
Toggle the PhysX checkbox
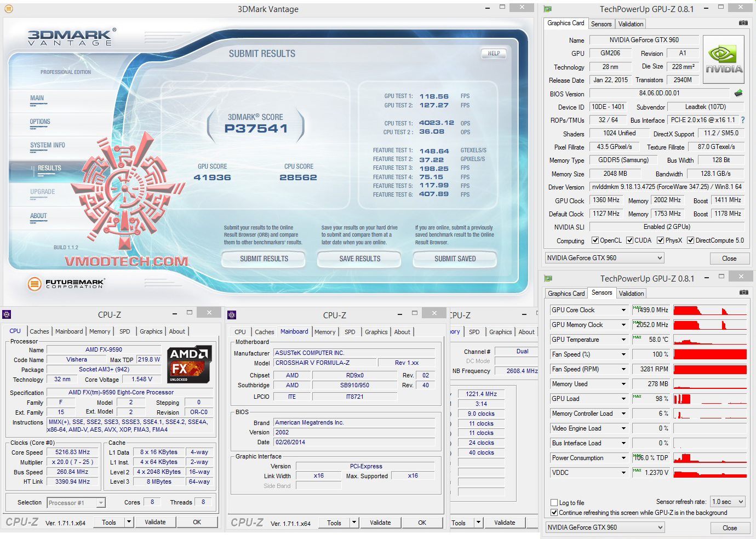(x=661, y=240)
